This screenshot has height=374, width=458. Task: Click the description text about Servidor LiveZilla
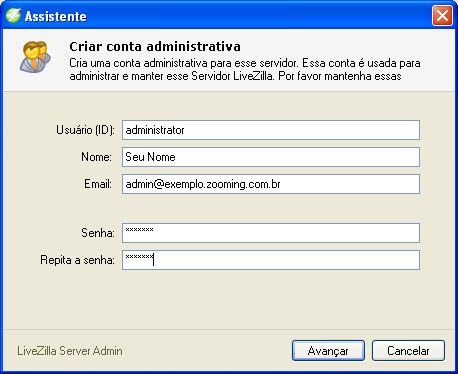pos(245,70)
